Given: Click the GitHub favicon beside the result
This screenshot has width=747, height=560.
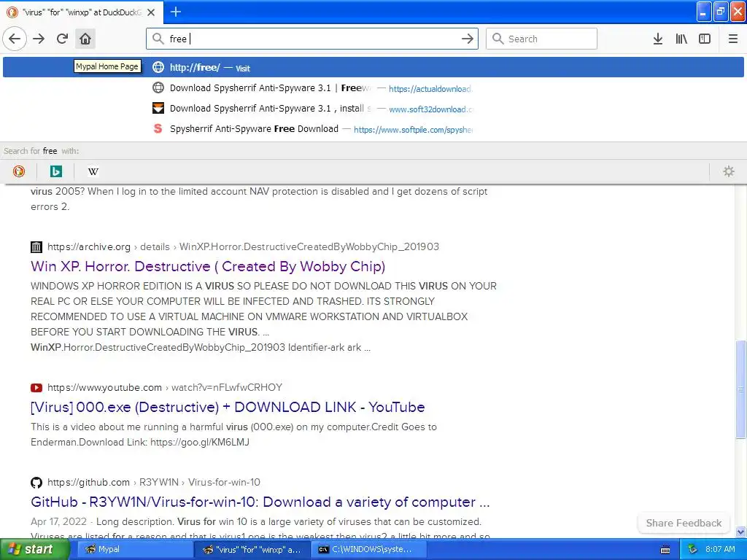Looking at the screenshot, I should pos(36,483).
